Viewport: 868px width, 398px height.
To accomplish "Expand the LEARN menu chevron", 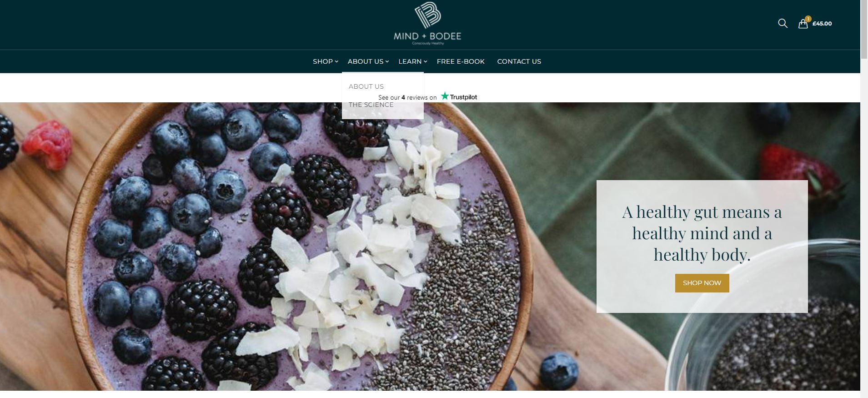I will 425,61.
